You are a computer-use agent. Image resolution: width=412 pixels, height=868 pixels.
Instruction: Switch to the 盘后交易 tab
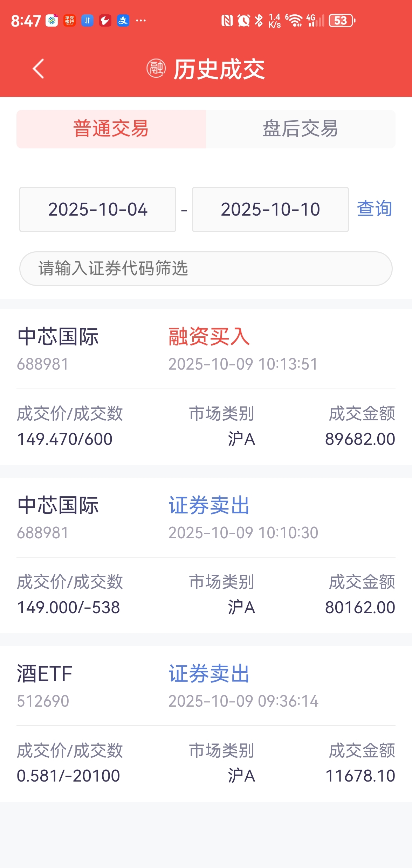coord(301,129)
